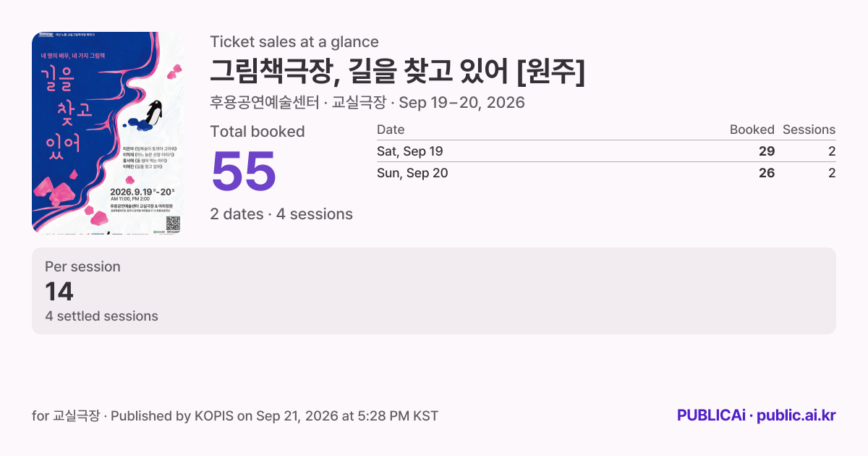The width and height of the screenshot is (868, 456).
Task: Click the Total booked number 55
Action: (x=243, y=172)
